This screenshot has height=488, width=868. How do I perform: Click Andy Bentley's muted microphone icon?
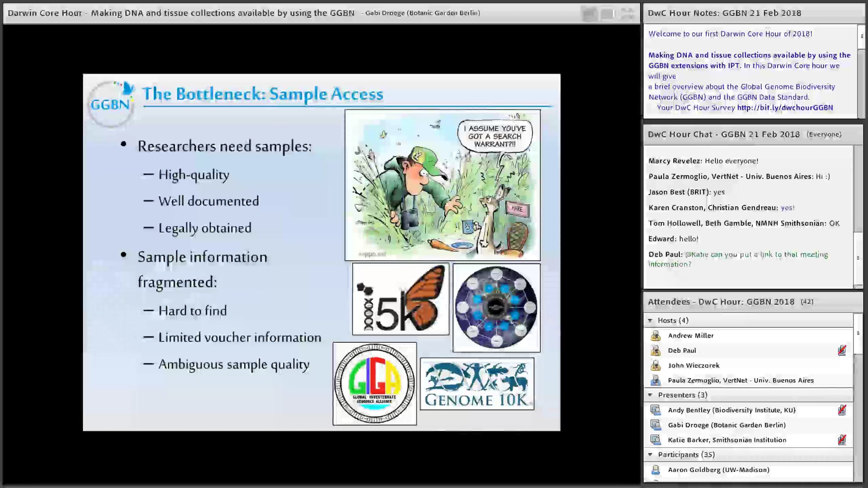pyautogui.click(x=842, y=410)
